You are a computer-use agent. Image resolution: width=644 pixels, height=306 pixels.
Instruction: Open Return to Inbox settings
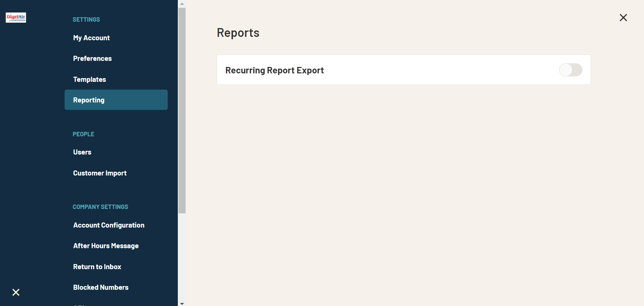pyautogui.click(x=97, y=266)
